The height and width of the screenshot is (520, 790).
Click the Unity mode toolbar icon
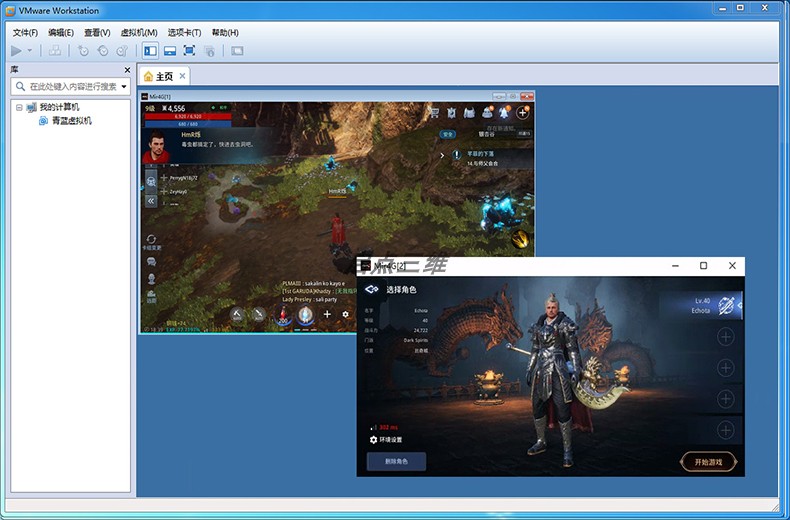point(209,51)
